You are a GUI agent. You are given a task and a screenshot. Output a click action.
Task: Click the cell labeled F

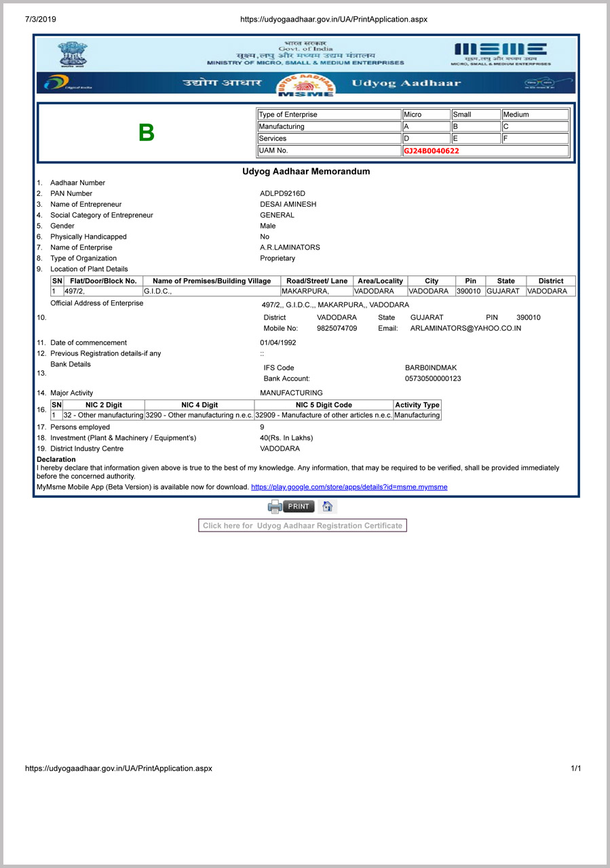[x=535, y=138]
